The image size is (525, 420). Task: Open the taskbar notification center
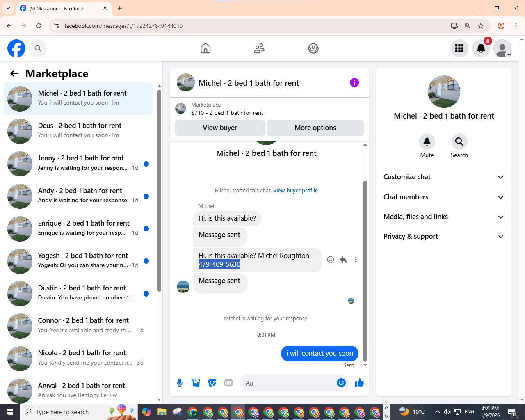(512, 412)
